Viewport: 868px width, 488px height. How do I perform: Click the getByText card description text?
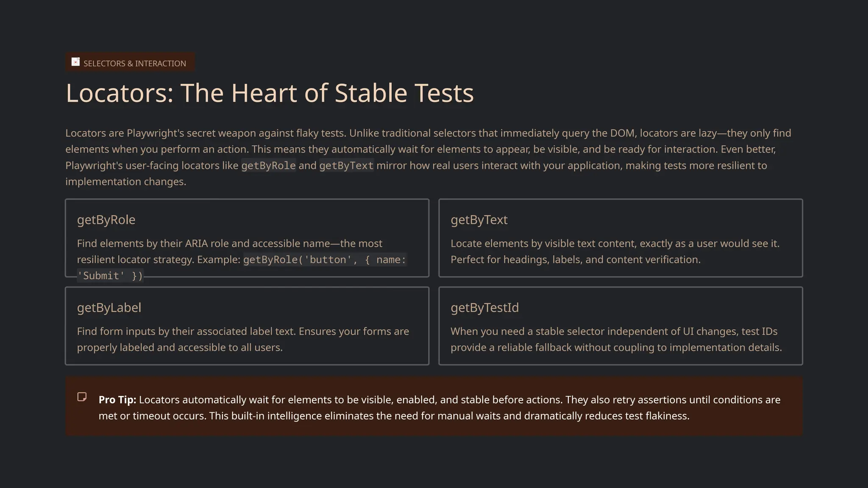click(x=615, y=252)
